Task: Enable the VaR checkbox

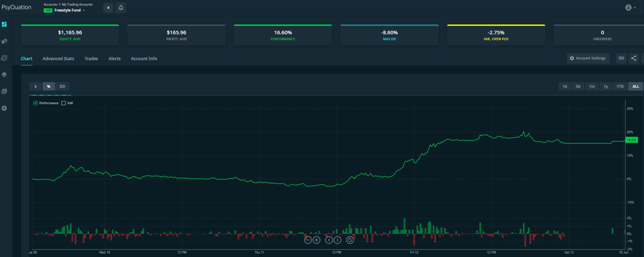Action: (x=64, y=103)
